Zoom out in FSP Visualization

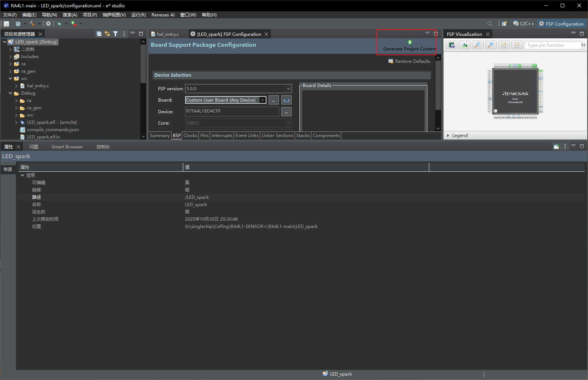[477, 45]
